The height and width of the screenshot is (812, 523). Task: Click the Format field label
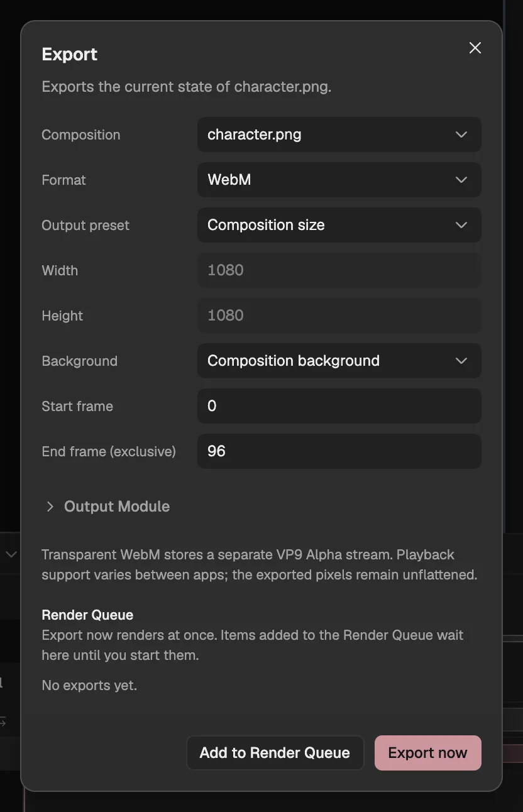click(63, 180)
